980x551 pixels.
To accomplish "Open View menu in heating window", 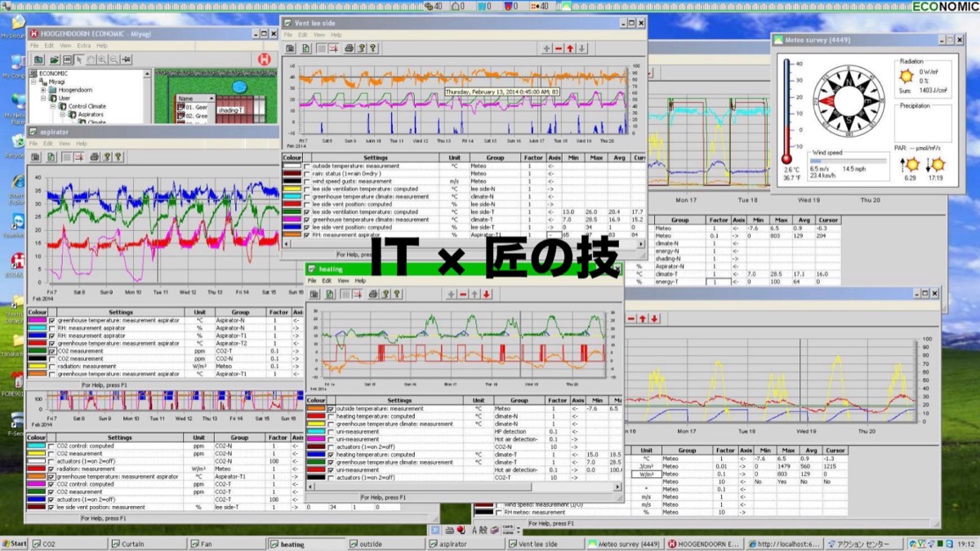I will tap(343, 281).
